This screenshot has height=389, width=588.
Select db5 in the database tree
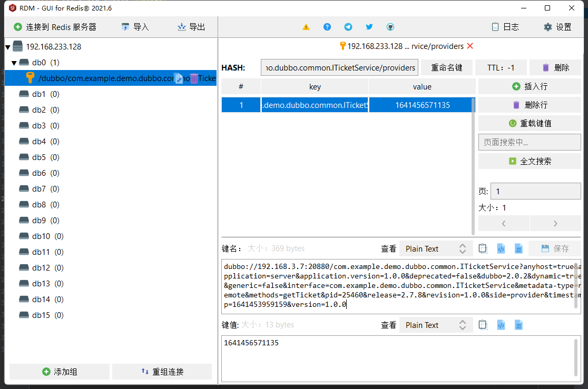click(39, 157)
